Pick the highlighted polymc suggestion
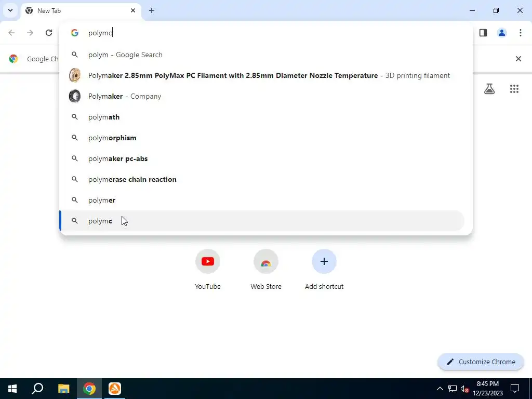 point(262,221)
